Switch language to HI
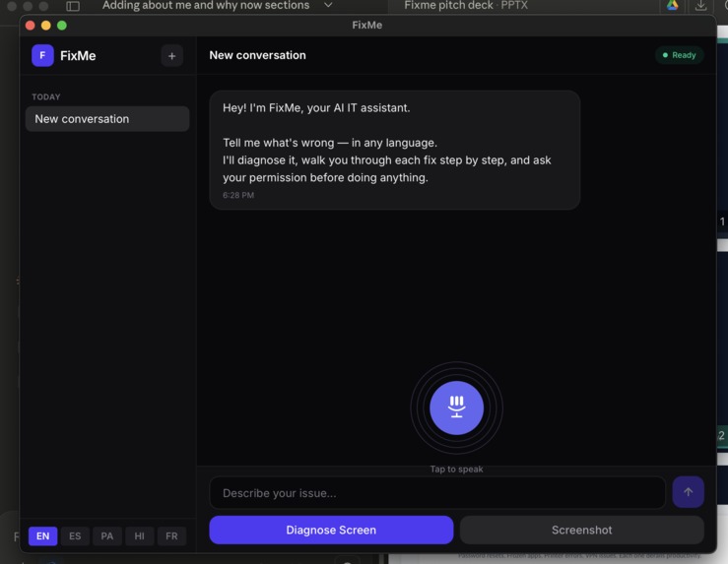The width and height of the screenshot is (728, 564). pyautogui.click(x=139, y=536)
